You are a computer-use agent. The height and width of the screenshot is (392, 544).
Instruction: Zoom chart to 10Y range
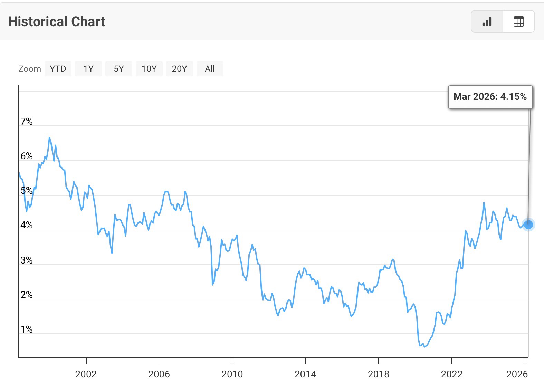pos(149,69)
